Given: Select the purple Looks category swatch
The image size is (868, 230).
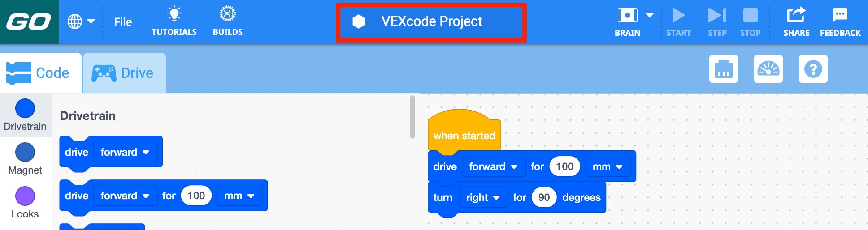Looking at the screenshot, I should point(25,196).
